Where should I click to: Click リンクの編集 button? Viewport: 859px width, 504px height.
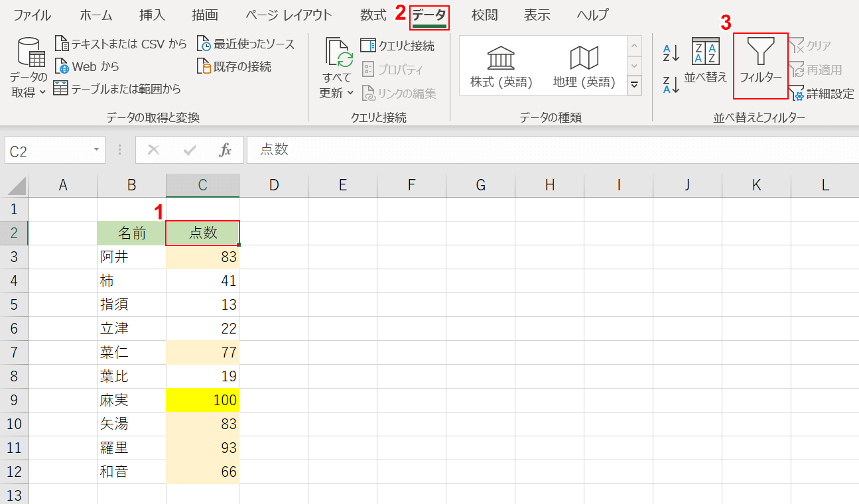click(x=399, y=94)
